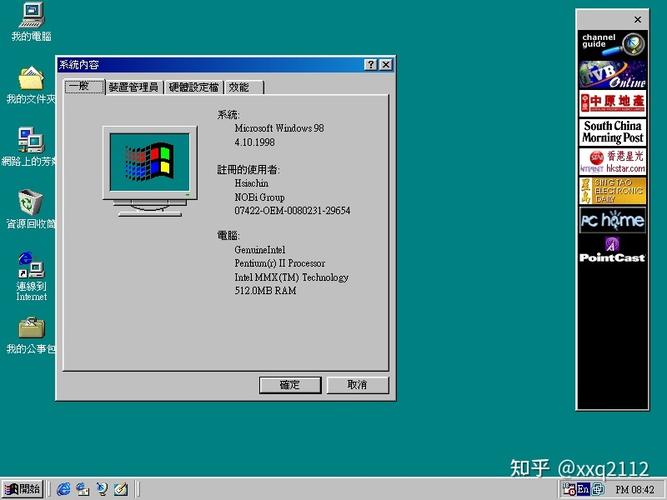Click the text NOBi Group
The image size is (667, 500).
[259, 197]
